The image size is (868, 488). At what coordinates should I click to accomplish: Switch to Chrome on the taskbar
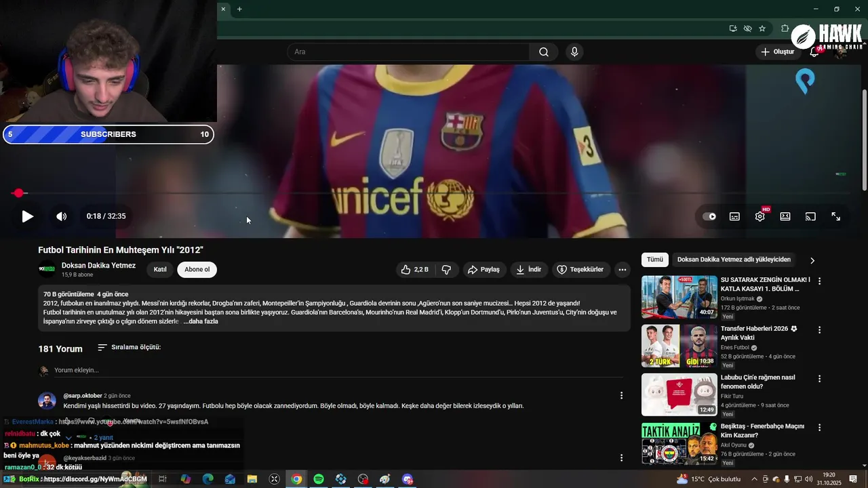[296, 479]
